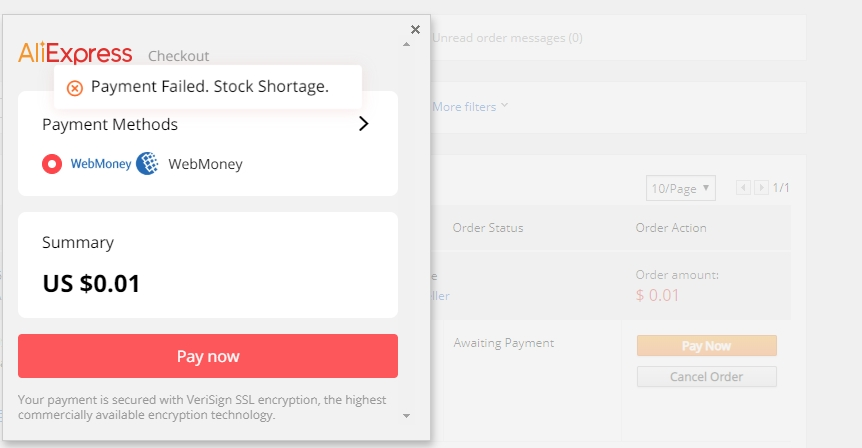
Task: Click the red Pay now button
Action: (208, 356)
